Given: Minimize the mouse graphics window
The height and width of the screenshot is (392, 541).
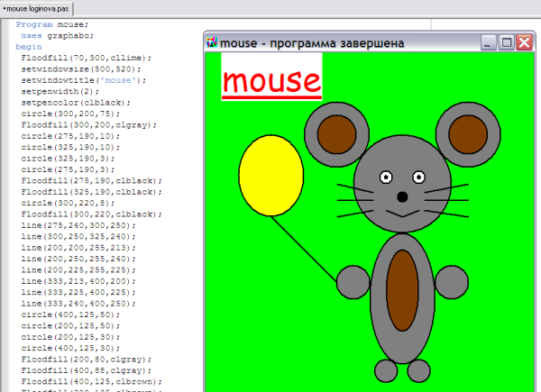Looking at the screenshot, I should [x=489, y=42].
